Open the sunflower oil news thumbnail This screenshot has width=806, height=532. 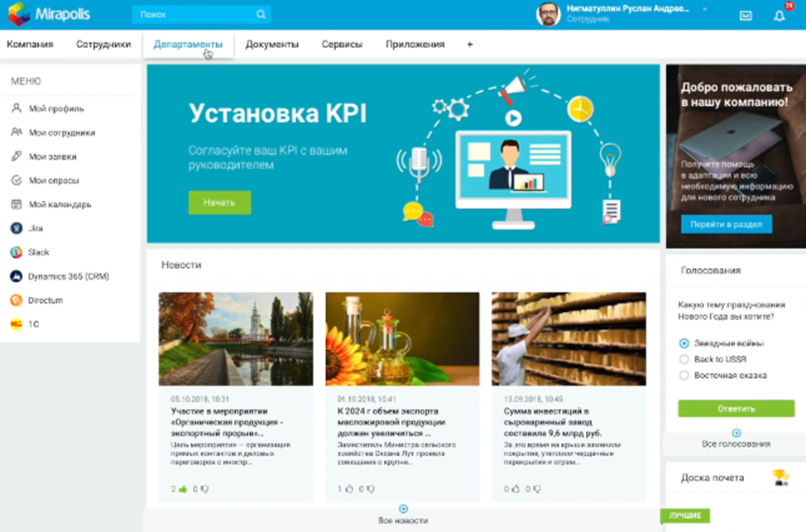pos(402,338)
